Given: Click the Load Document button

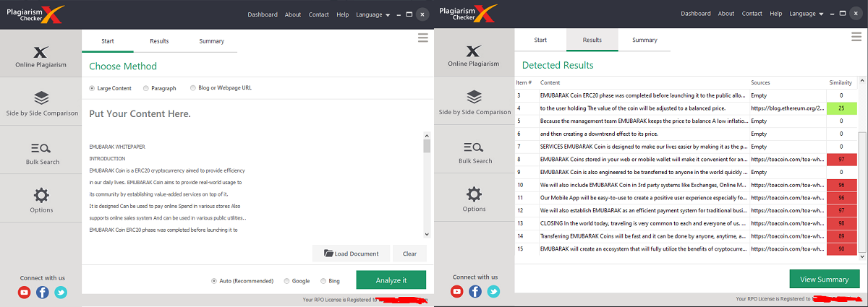Looking at the screenshot, I should pos(352,254).
